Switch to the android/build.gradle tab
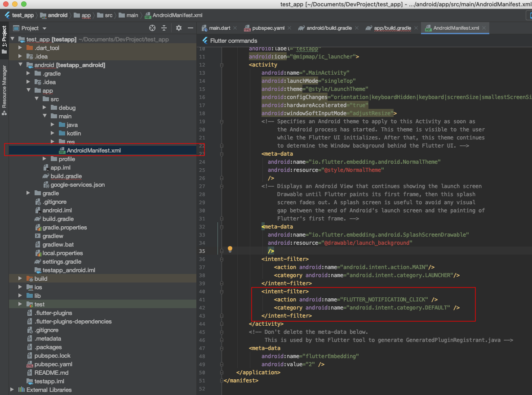Image resolution: width=532 pixels, height=395 pixels. coord(329,28)
